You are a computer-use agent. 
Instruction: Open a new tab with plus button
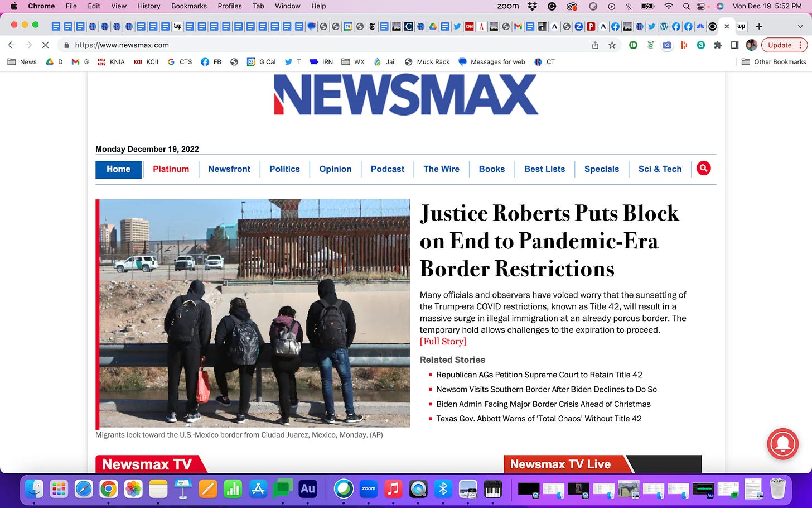758,26
